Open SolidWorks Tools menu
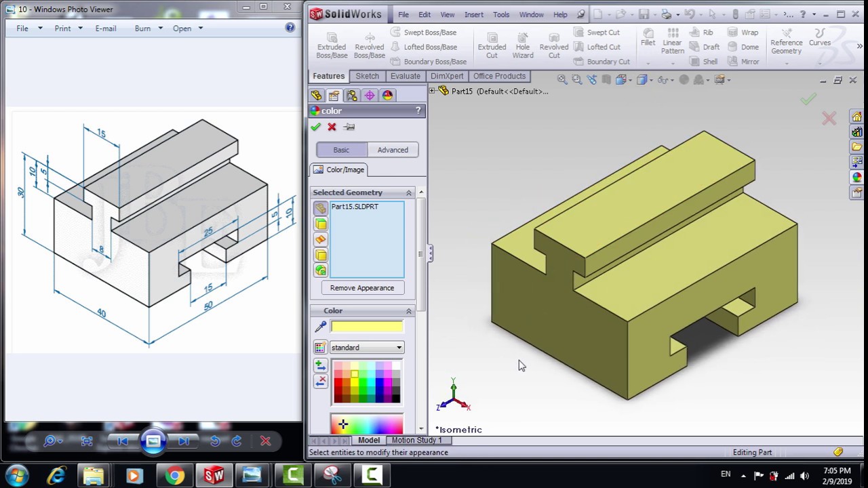 [x=501, y=14]
